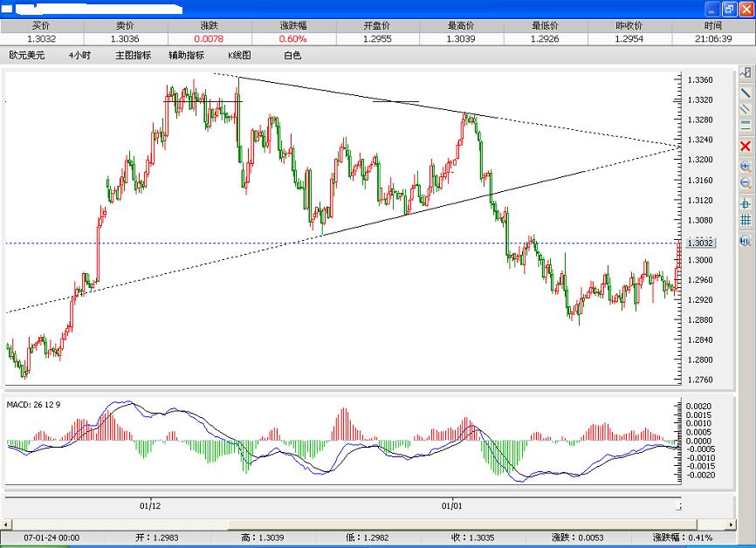Image resolution: width=756 pixels, height=548 pixels.
Task: Click the 涨跌幅 value 0.60%
Action: tap(292, 39)
